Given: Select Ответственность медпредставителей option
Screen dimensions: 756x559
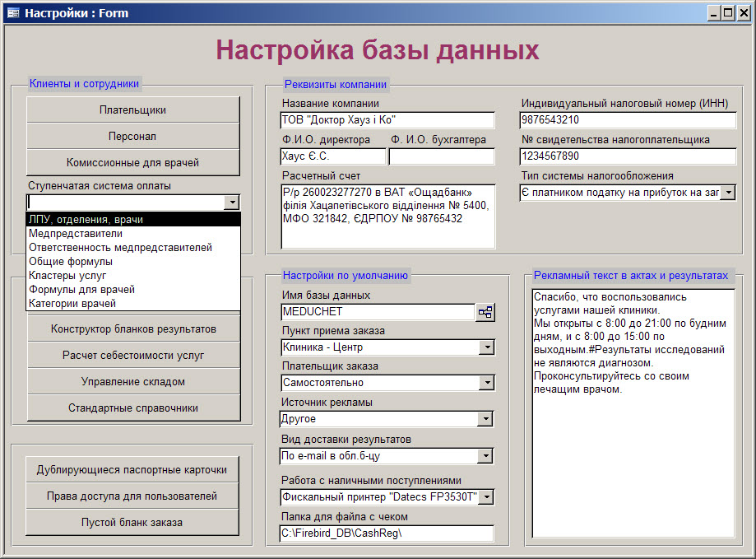Looking at the screenshot, I should tap(133, 248).
